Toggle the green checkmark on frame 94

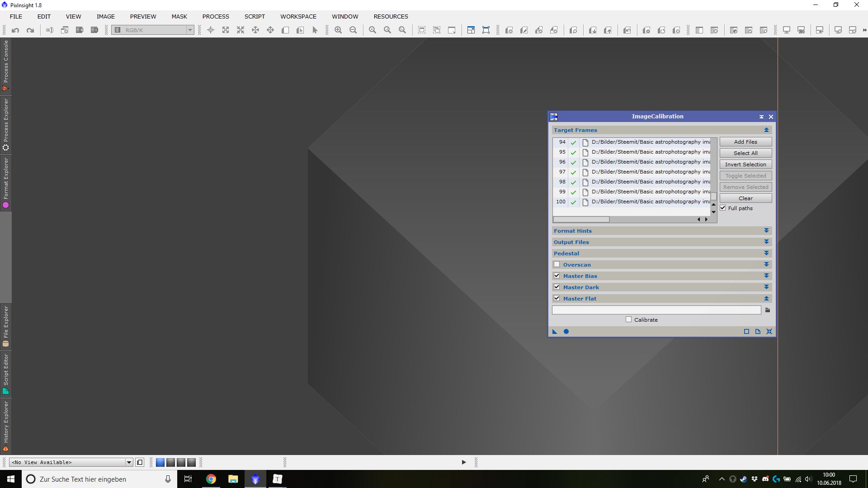(573, 142)
